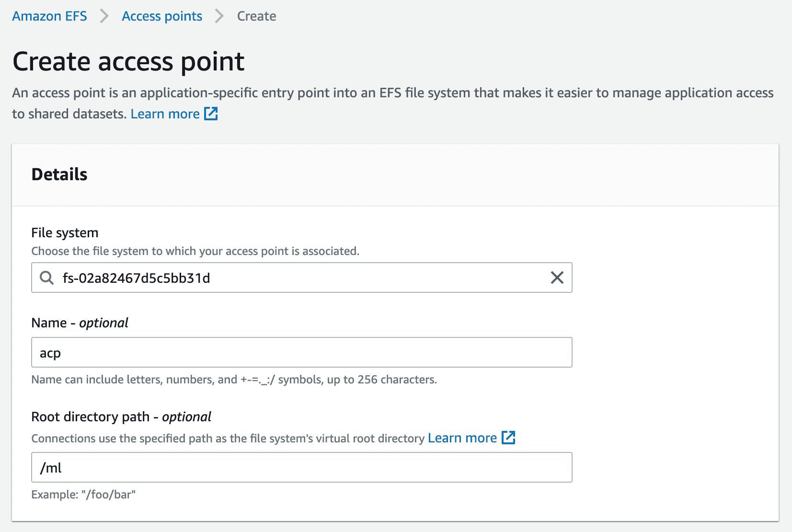The image size is (792, 532).
Task: Click 'Root directory path - optional' label
Action: point(121,417)
